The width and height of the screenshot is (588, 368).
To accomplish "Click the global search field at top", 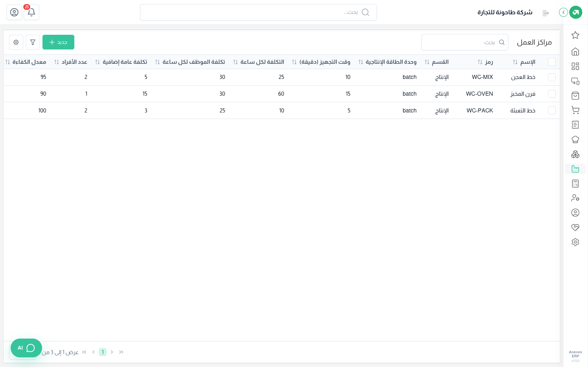I will (x=258, y=12).
